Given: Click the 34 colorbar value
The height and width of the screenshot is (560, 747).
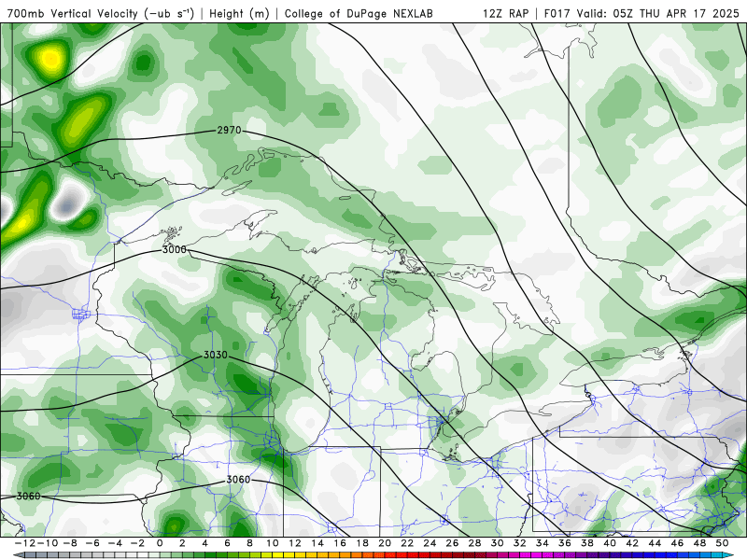Looking at the screenshot, I should [543, 543].
